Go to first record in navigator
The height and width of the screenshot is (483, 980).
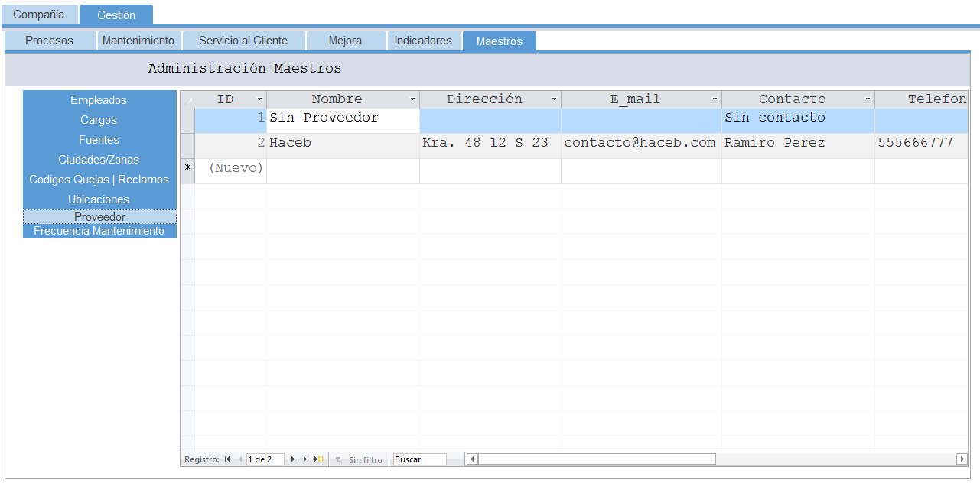point(226,459)
